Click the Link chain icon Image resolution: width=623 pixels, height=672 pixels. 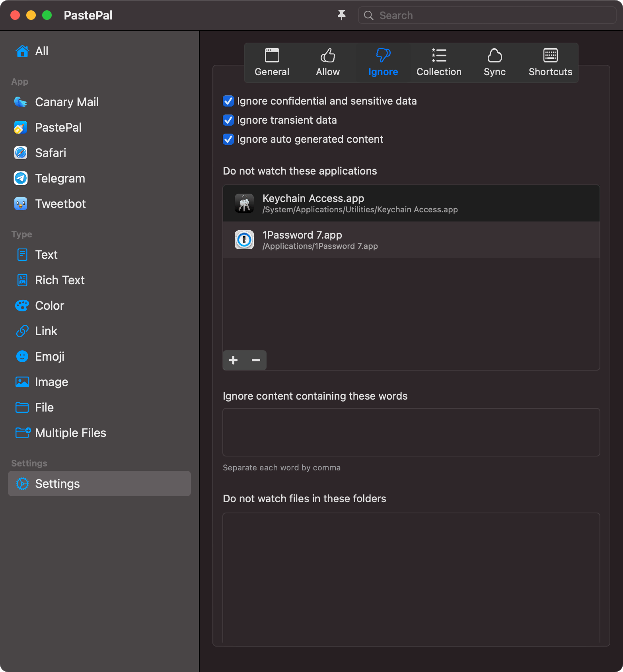(22, 331)
